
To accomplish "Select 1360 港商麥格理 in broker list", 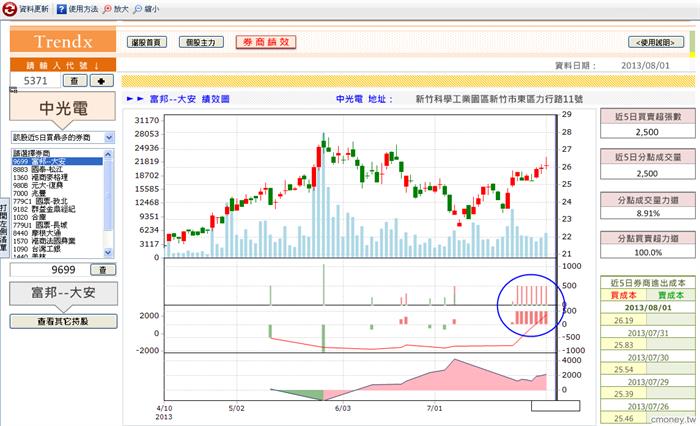I will pos(57,177).
